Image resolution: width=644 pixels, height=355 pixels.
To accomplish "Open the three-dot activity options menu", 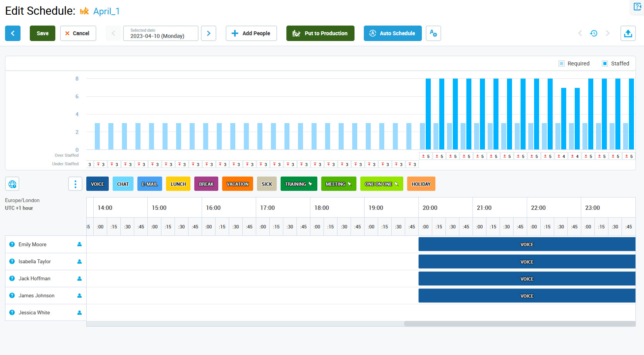I will pyautogui.click(x=75, y=184).
